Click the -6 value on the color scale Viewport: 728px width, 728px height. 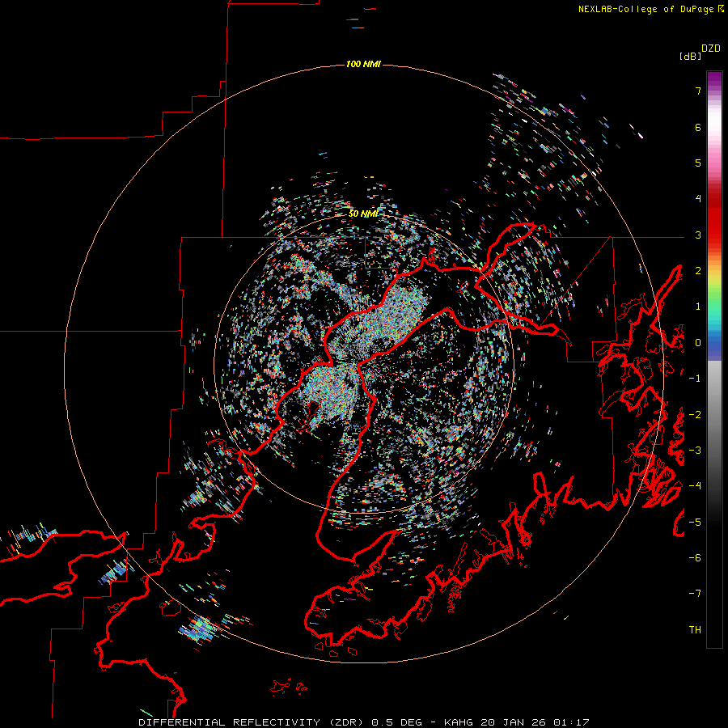pyautogui.click(x=695, y=558)
